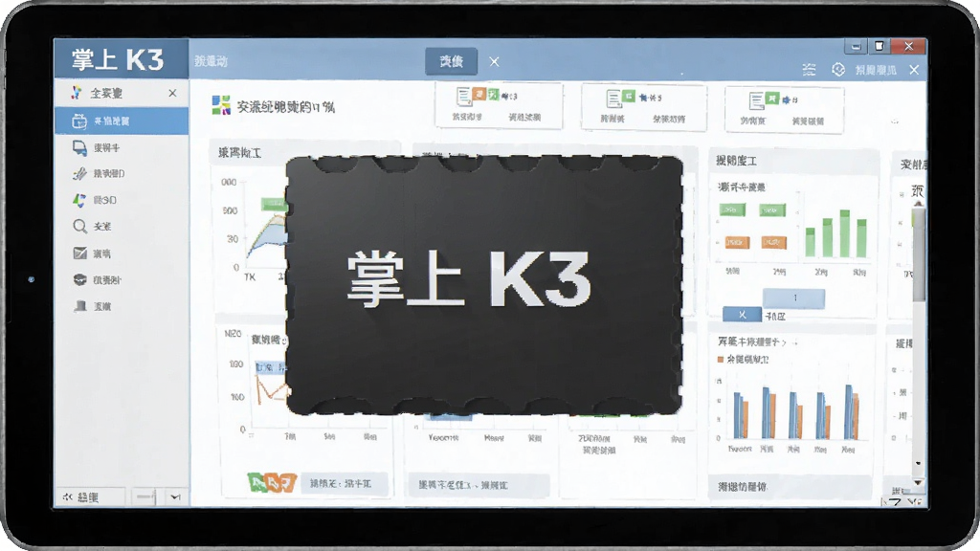The width and height of the screenshot is (980, 551).
Task: Click the wide gray button at bottom center
Action: point(479,485)
